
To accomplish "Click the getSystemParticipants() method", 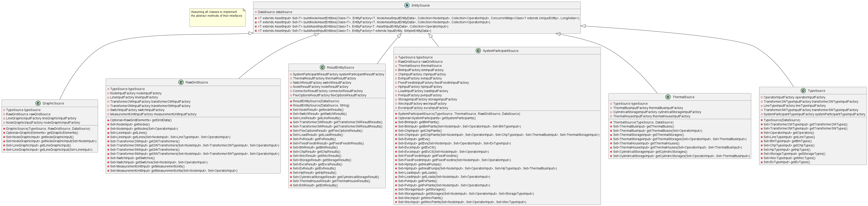I will 437,118.
